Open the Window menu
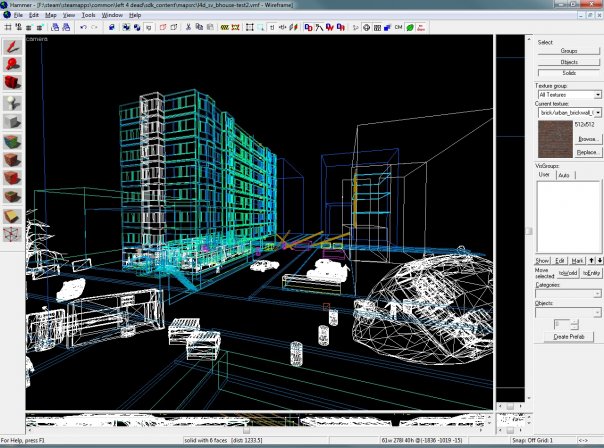Viewport: 604px width, 448px height. pos(112,15)
